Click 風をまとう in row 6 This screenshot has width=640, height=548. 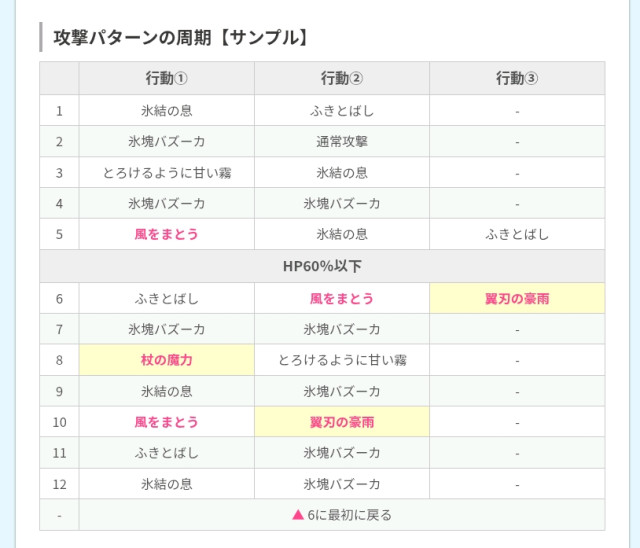coord(342,299)
